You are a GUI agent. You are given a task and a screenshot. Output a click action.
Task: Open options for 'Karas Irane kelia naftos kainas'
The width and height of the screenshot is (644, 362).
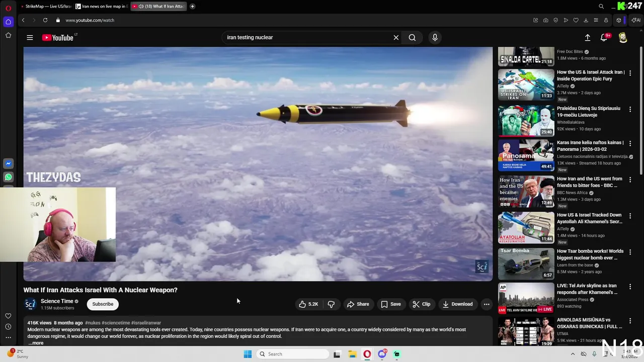coord(630,143)
